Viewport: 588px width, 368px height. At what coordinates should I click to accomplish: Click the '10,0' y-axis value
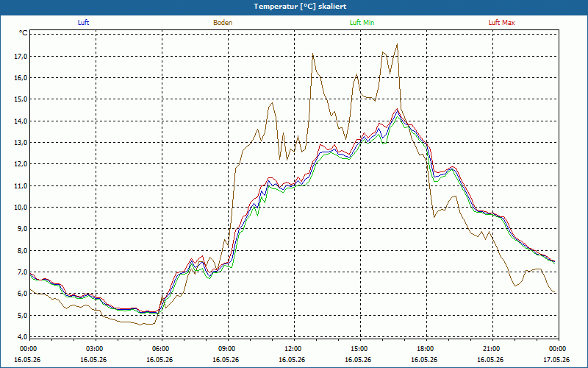[21, 208]
